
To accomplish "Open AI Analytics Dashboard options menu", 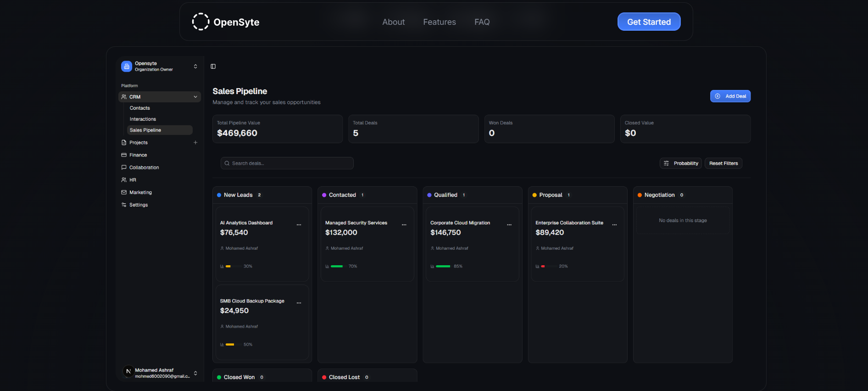I will [299, 225].
